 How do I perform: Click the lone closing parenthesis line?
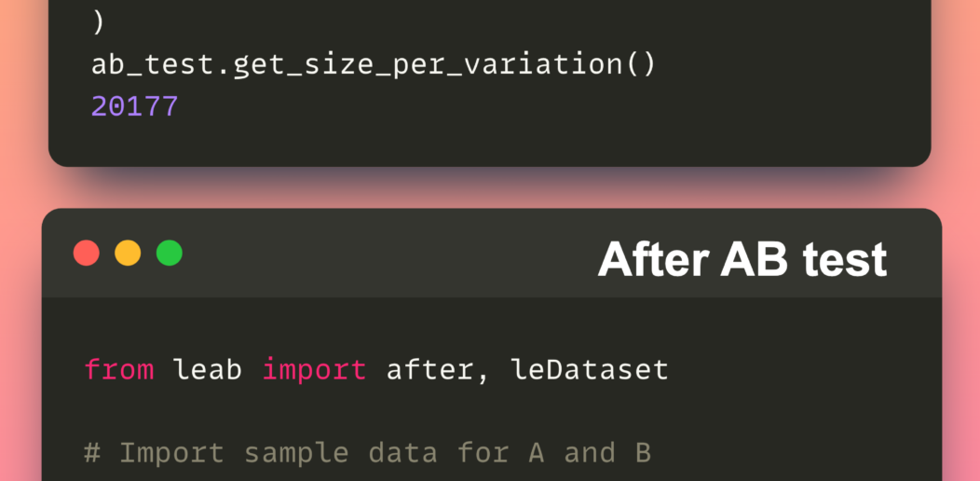coord(98,23)
